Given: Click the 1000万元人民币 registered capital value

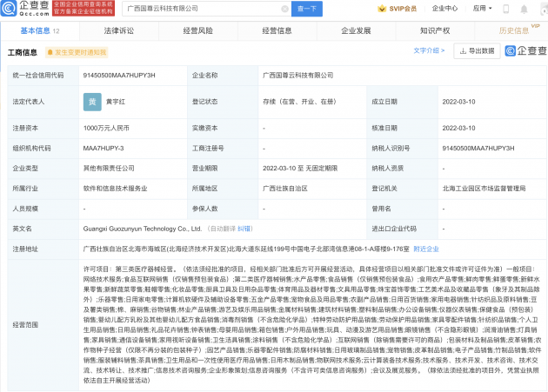Looking at the screenshot, I should [106, 129].
